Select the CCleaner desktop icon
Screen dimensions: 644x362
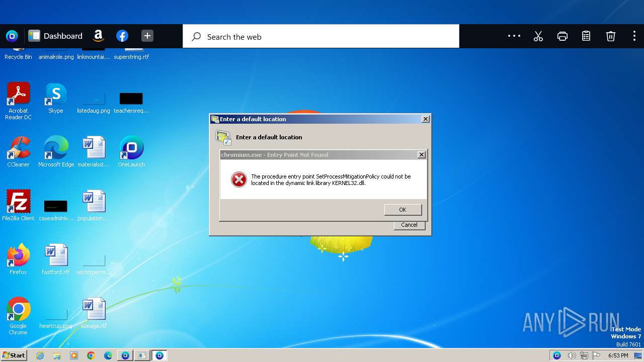point(18,152)
